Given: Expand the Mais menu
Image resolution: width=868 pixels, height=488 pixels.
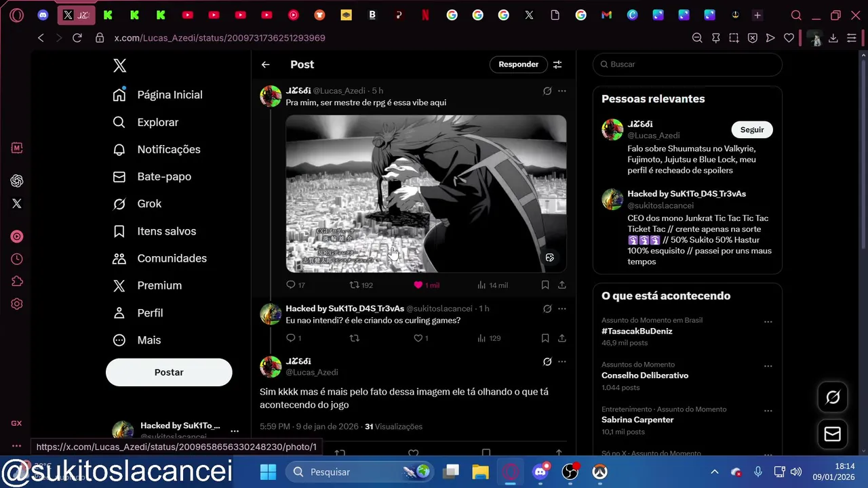Looking at the screenshot, I should click(136, 340).
